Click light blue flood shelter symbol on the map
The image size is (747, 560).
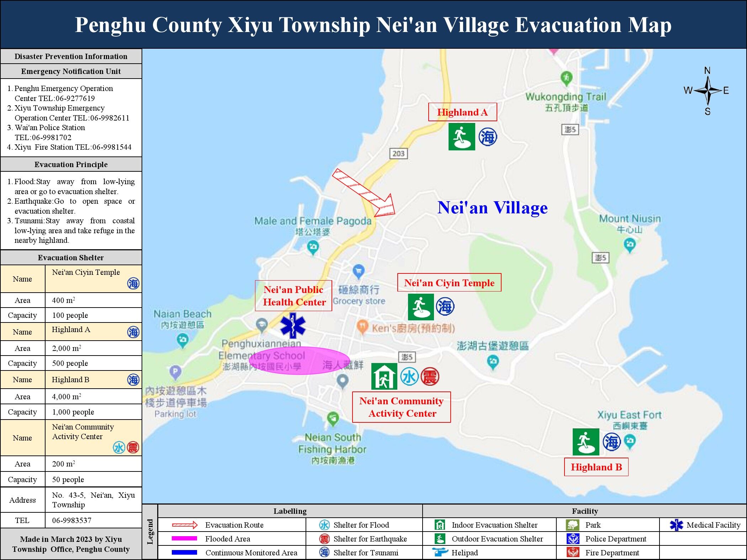coord(409,377)
